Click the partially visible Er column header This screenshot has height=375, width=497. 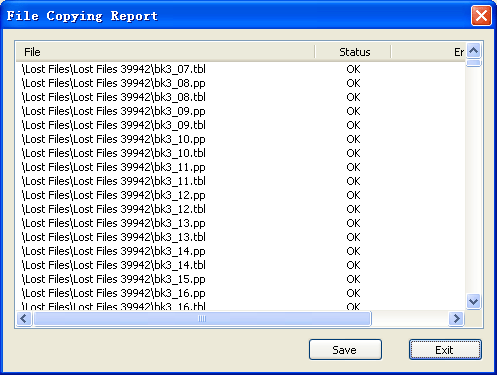(428, 52)
